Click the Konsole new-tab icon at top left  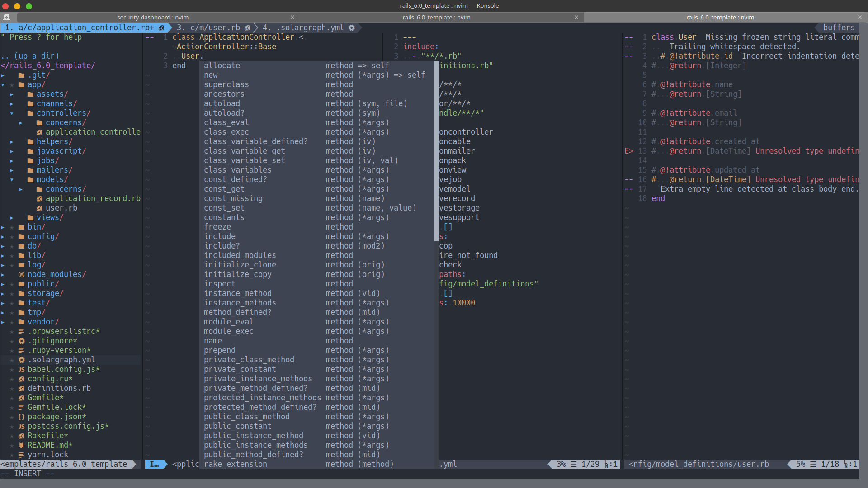tap(7, 17)
